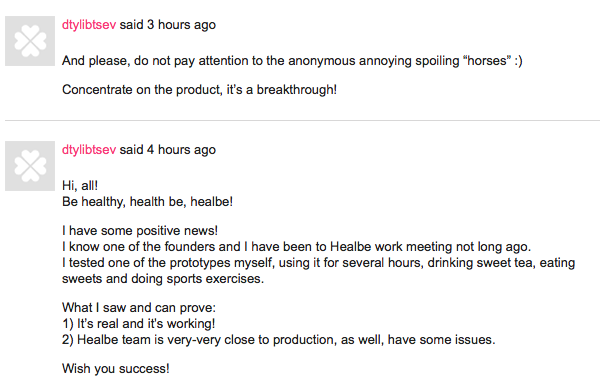The width and height of the screenshot is (608, 391).
Task: Click the "Be healthy, health be, healbe!" line
Action: (147, 202)
